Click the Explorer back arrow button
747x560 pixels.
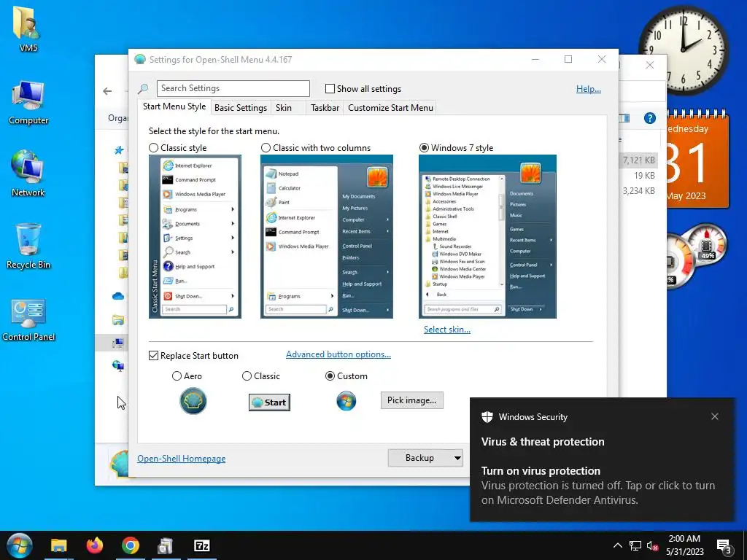coord(108,91)
